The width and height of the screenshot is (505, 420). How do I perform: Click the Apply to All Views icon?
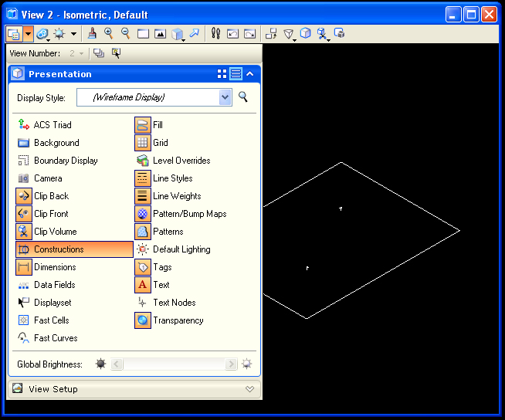[99, 53]
